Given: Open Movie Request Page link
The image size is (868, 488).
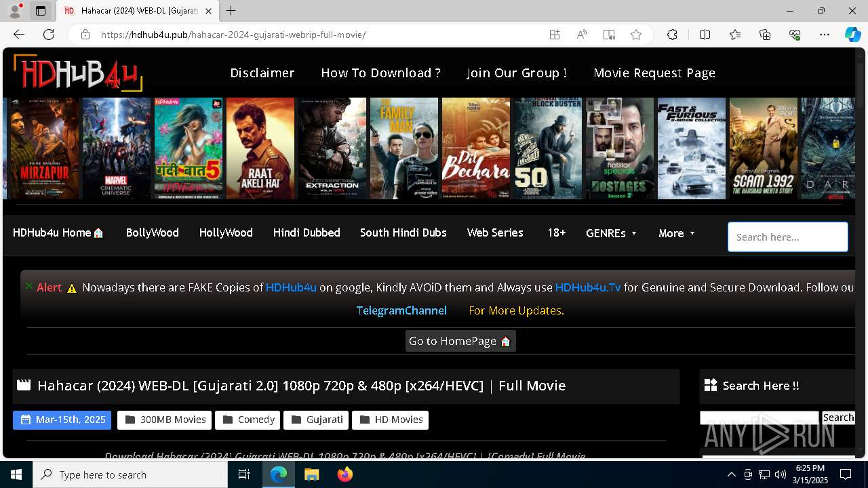Looking at the screenshot, I should 654,73.
